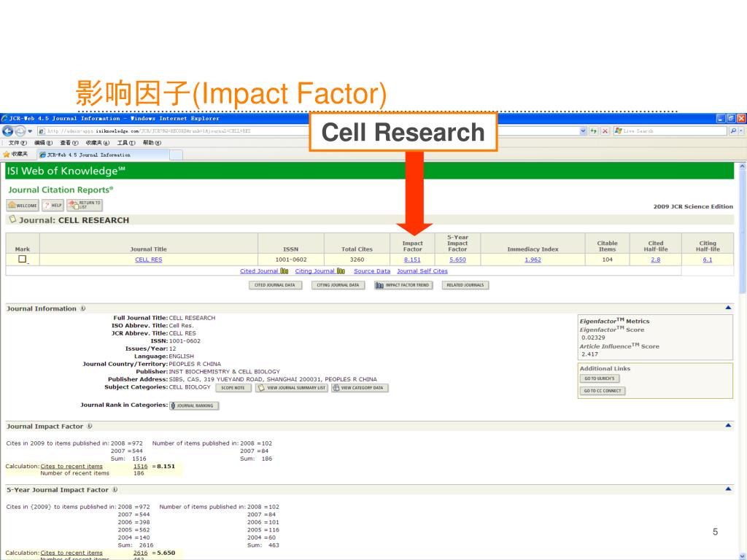Open the 工具(T) menu
This screenshot has width=747, height=560.
tap(125, 143)
